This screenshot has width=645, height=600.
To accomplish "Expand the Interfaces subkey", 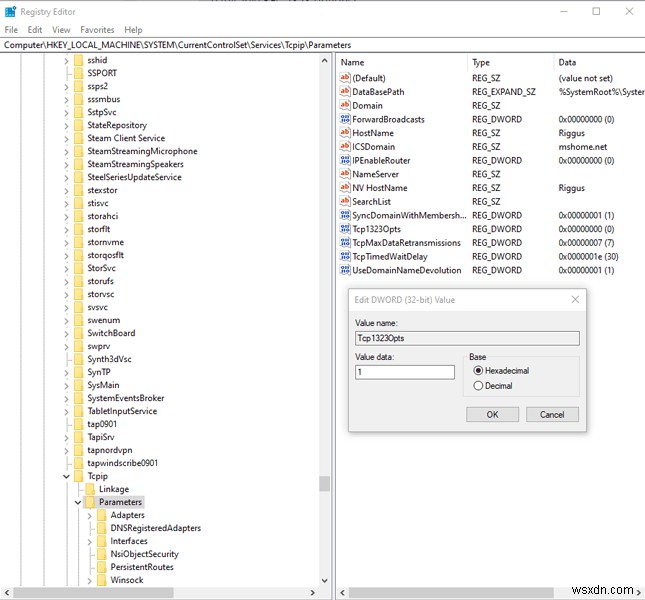I will tap(90, 541).
